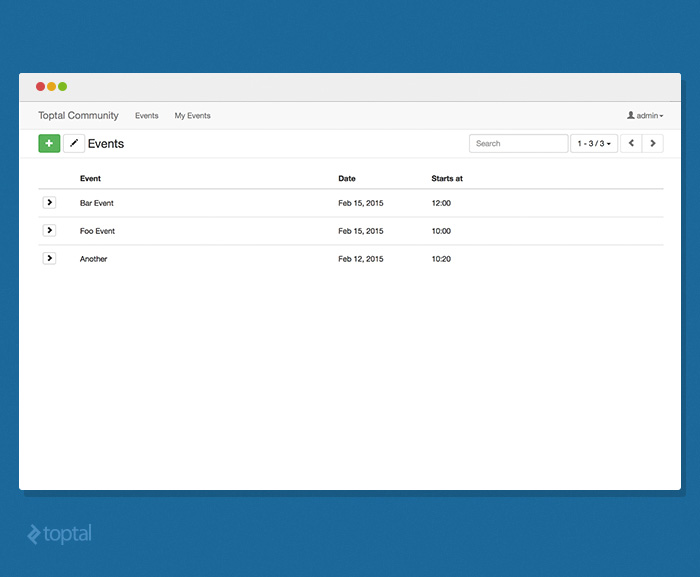Expand the Another event row

pos(49,259)
